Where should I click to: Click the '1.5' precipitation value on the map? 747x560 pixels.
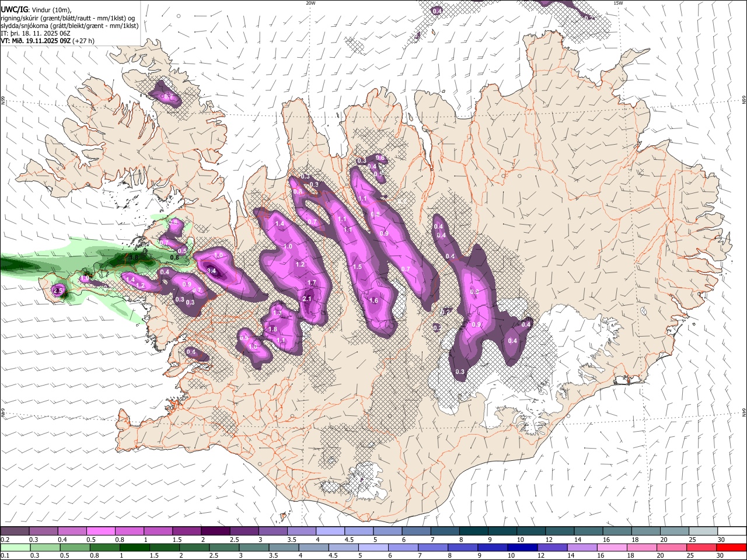[x=358, y=267]
